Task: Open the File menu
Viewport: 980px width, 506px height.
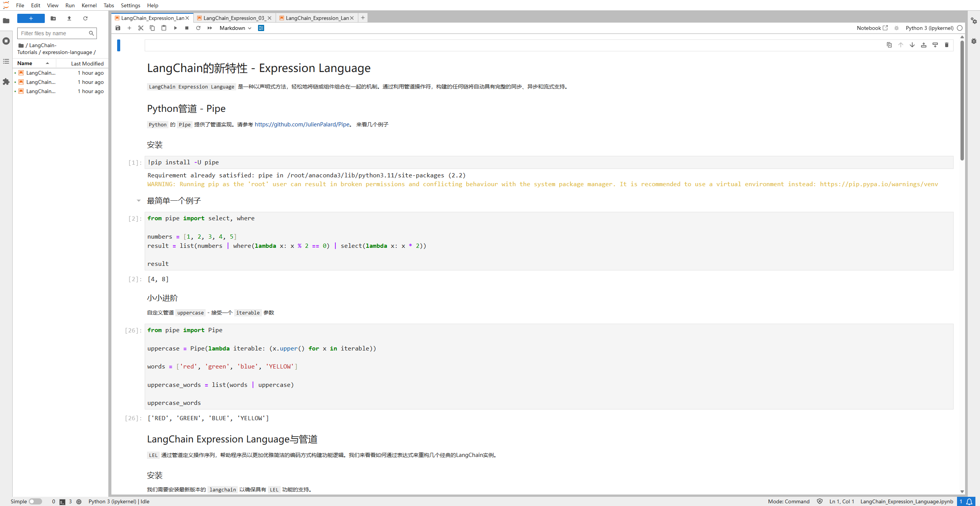Action: pyautogui.click(x=20, y=5)
